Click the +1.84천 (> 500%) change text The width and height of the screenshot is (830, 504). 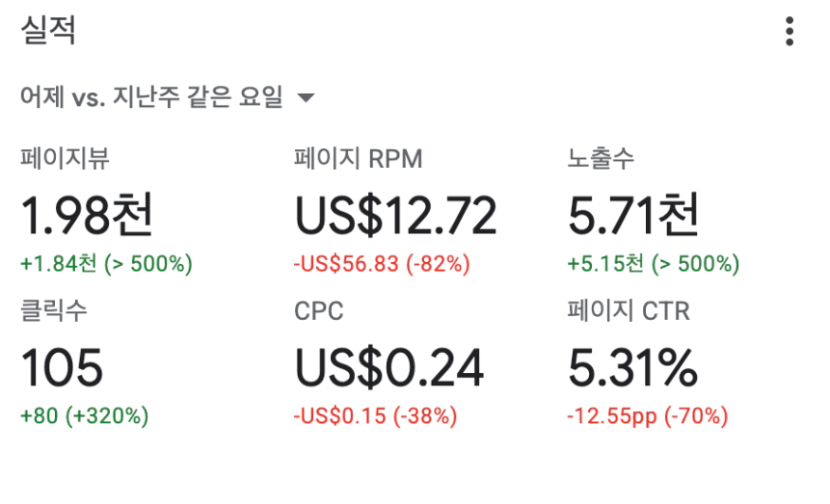pyautogui.click(x=106, y=264)
